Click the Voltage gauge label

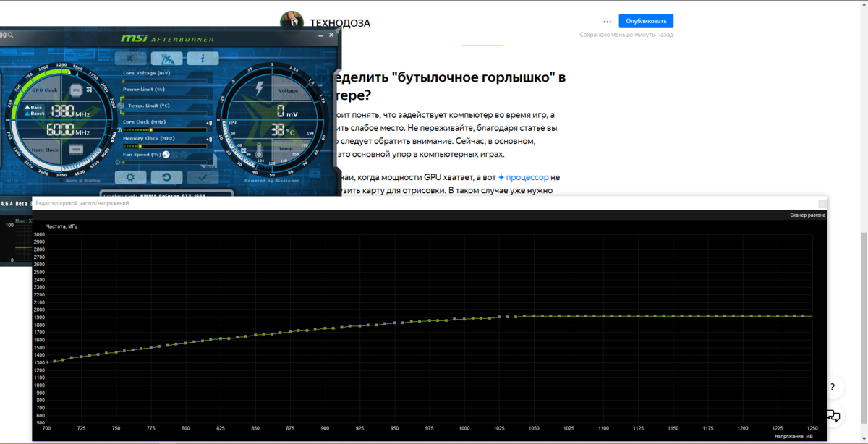(x=288, y=90)
